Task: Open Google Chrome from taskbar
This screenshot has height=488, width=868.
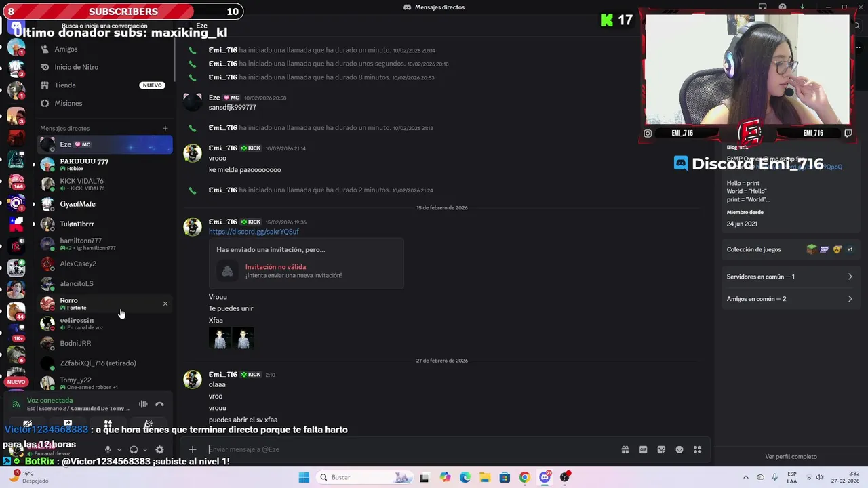Action: pyautogui.click(x=524, y=477)
